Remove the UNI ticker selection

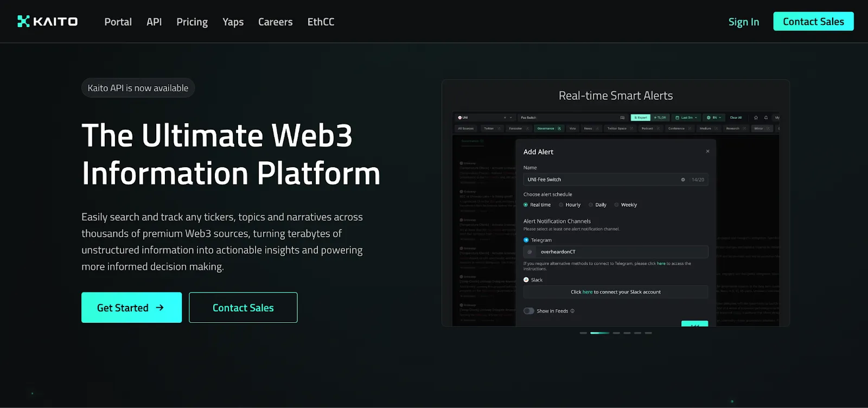click(505, 118)
